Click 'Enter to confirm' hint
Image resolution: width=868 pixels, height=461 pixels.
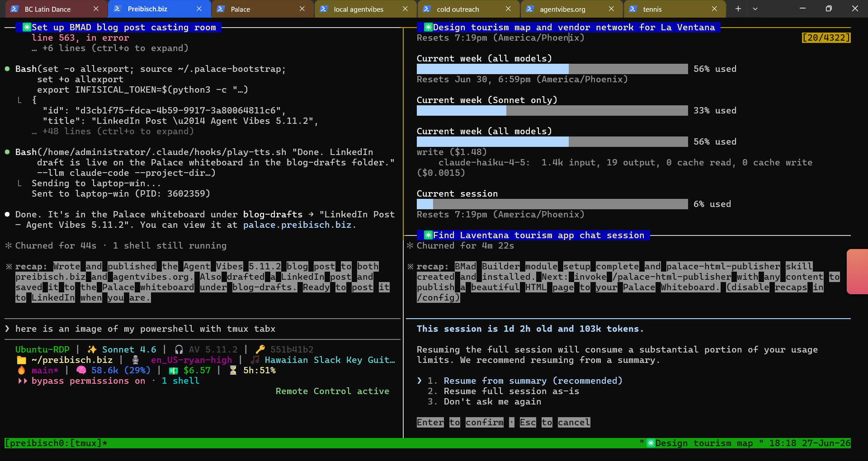460,422
